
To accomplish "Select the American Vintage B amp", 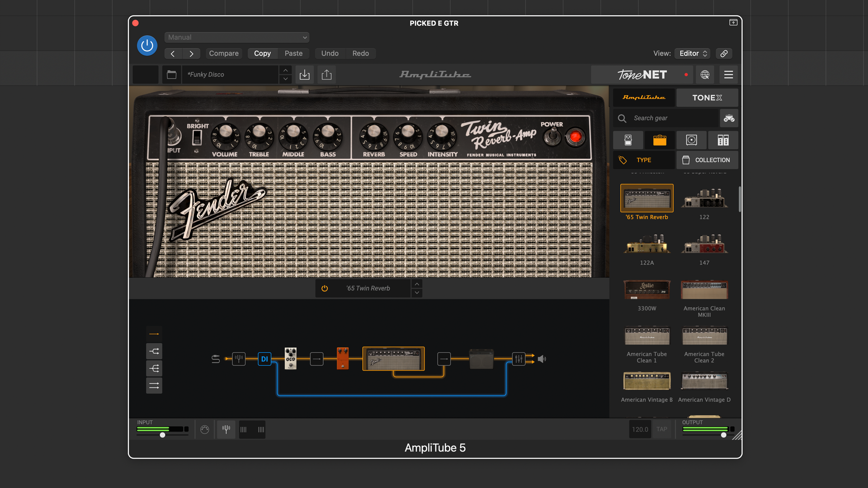I will [x=647, y=381].
